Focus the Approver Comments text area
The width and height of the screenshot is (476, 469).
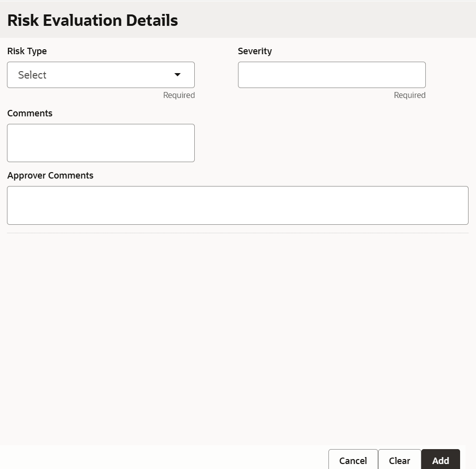(x=238, y=205)
